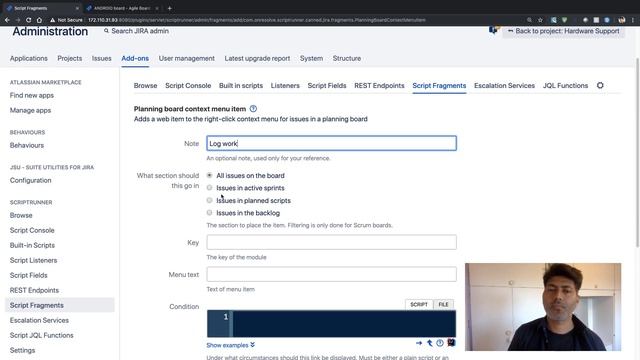Select FILE mode for Condition
The width and height of the screenshot is (640, 360).
[443, 304]
